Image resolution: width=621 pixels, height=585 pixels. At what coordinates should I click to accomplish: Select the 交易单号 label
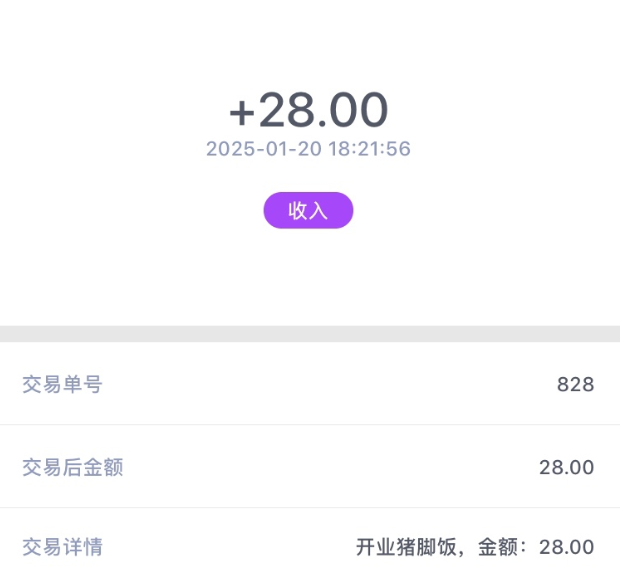[x=63, y=384]
